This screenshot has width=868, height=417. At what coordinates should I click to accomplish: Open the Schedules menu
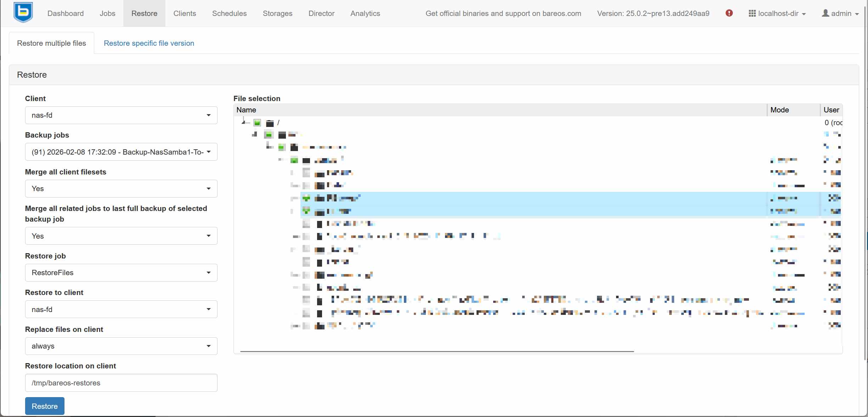coord(229,13)
